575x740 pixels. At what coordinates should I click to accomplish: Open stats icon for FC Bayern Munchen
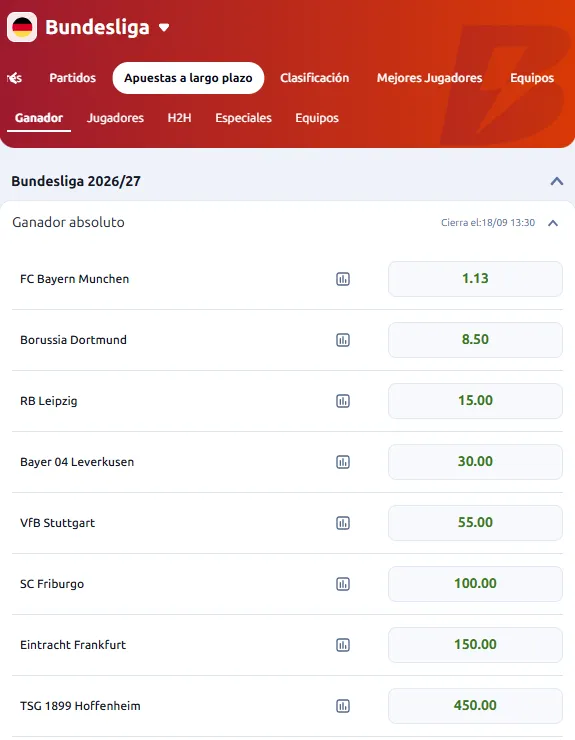point(343,279)
